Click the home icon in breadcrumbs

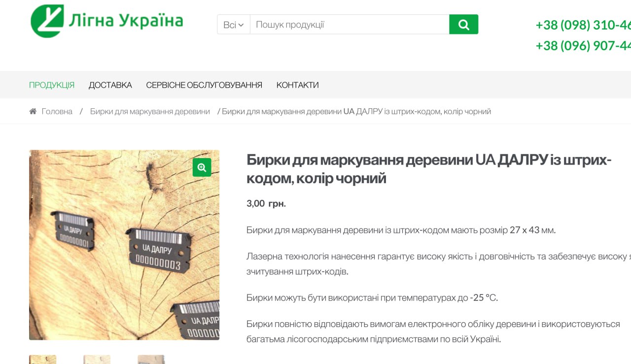click(x=33, y=111)
